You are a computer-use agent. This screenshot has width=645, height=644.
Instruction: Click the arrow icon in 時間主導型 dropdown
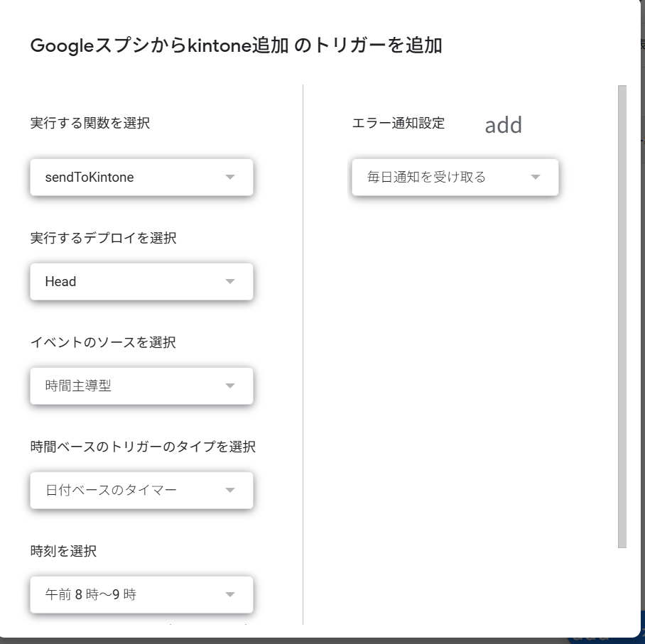tap(230, 386)
